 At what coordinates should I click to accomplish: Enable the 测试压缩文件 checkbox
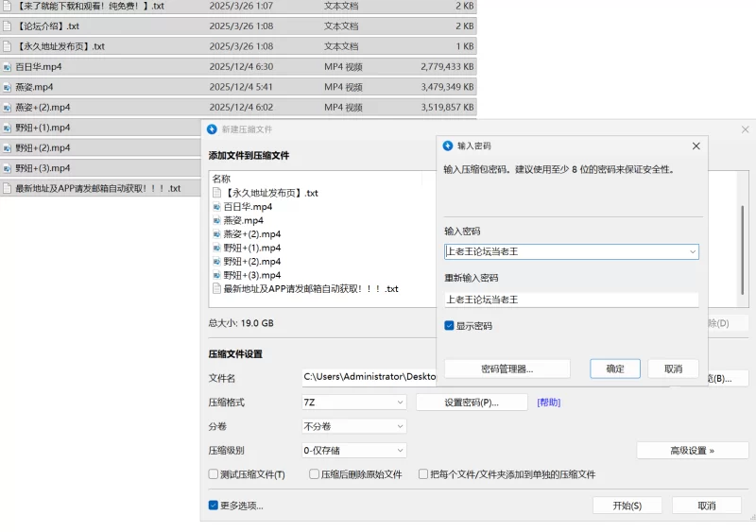[x=214, y=474]
